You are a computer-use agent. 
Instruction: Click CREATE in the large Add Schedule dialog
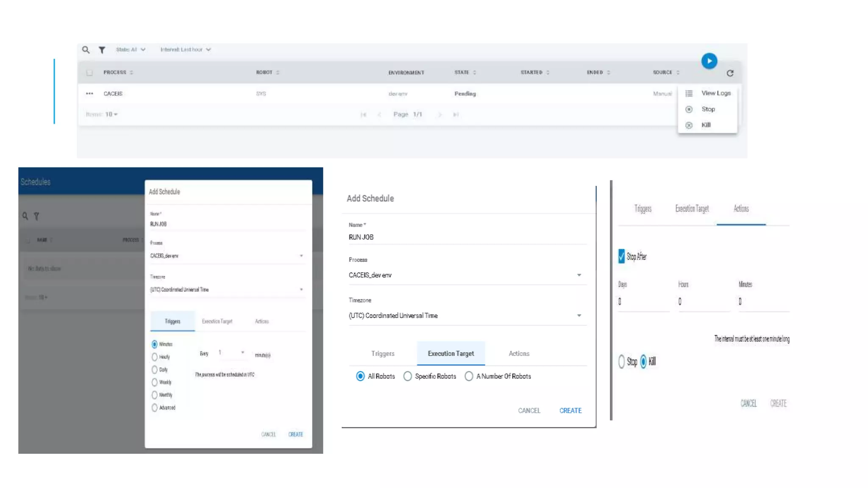[x=570, y=410]
